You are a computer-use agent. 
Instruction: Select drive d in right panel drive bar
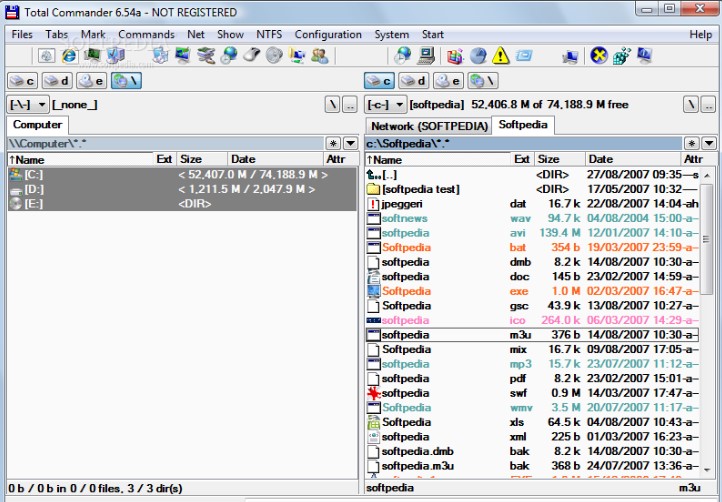tap(413, 81)
